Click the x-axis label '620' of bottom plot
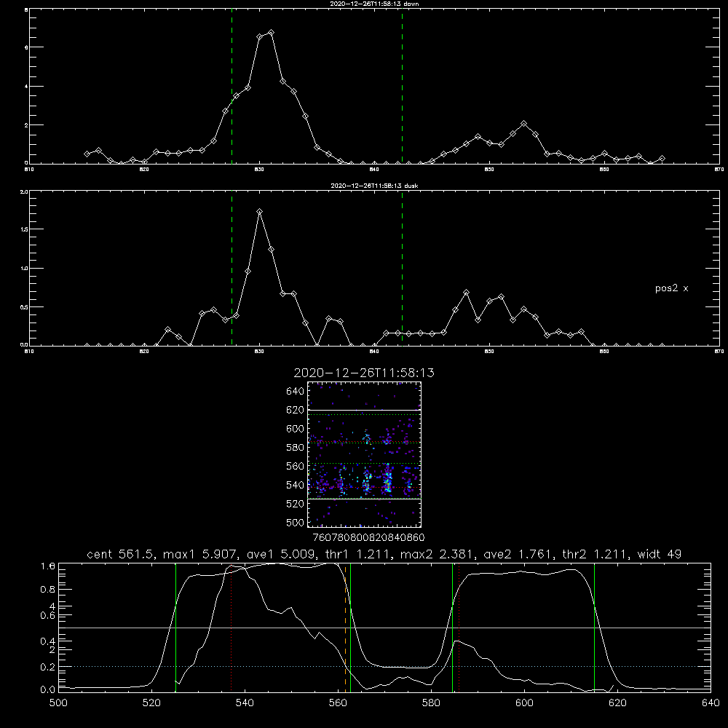The width and height of the screenshot is (728, 728). tap(618, 703)
